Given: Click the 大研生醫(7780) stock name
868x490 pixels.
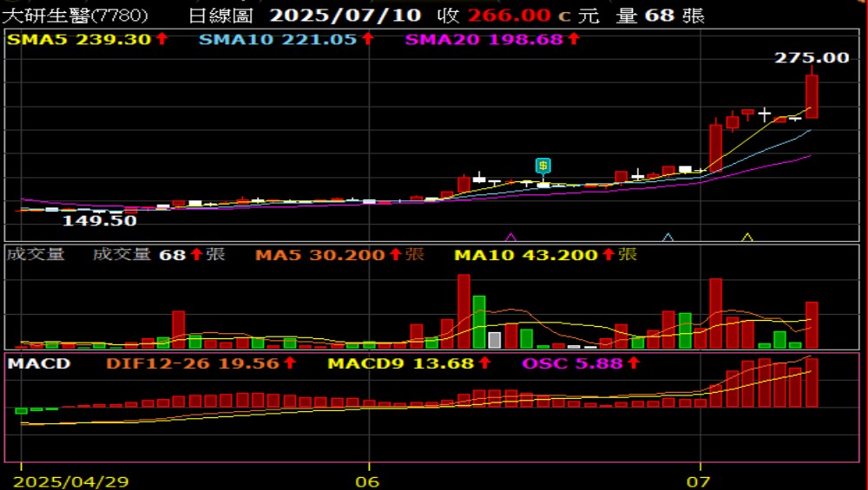Looking at the screenshot, I should click(x=76, y=16).
